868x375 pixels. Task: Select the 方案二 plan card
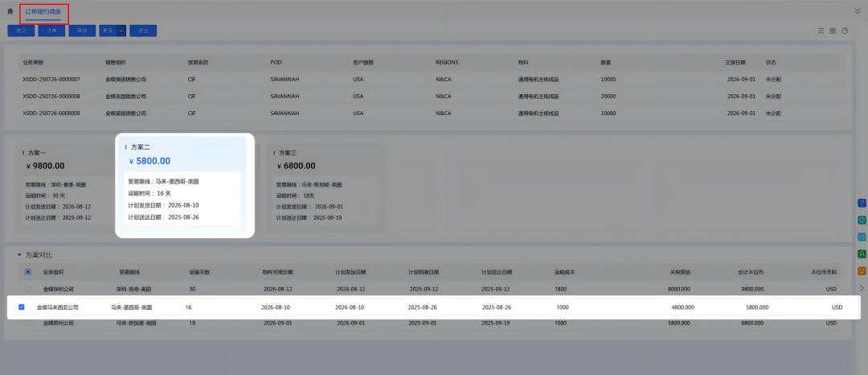(x=185, y=185)
